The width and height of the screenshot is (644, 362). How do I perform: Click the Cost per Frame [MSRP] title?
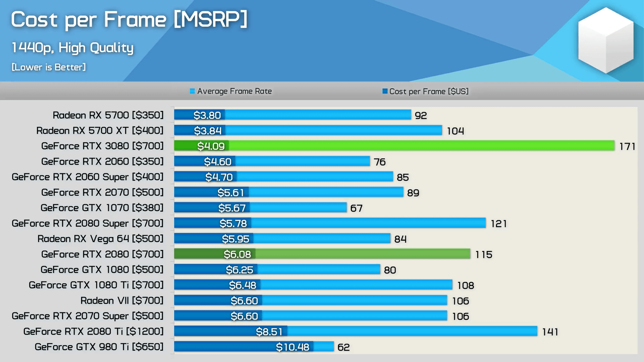(x=129, y=19)
